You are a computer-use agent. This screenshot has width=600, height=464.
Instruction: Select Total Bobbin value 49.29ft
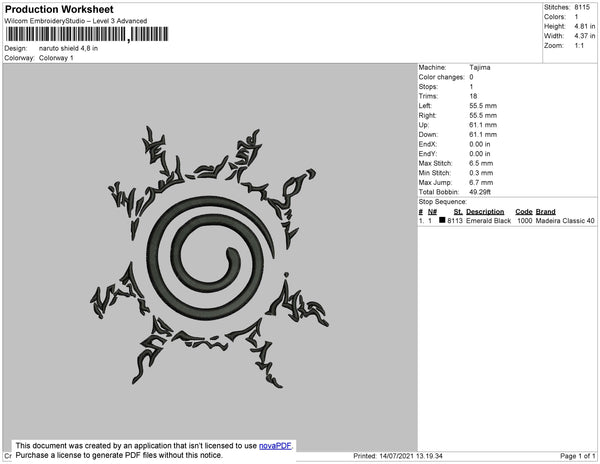click(480, 192)
